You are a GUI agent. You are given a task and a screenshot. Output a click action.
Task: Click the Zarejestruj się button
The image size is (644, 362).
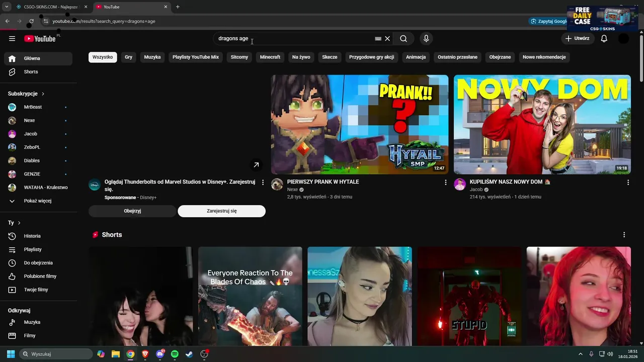(x=221, y=211)
